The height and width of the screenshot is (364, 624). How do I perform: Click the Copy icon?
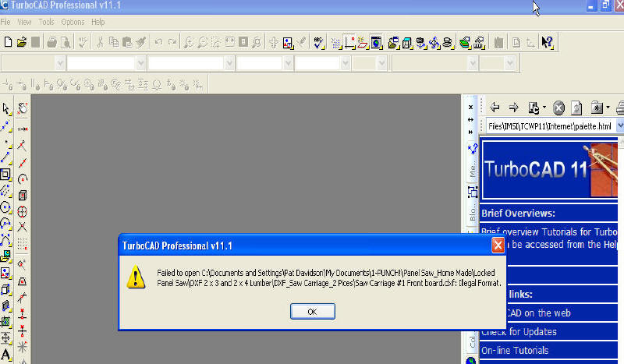click(x=114, y=42)
